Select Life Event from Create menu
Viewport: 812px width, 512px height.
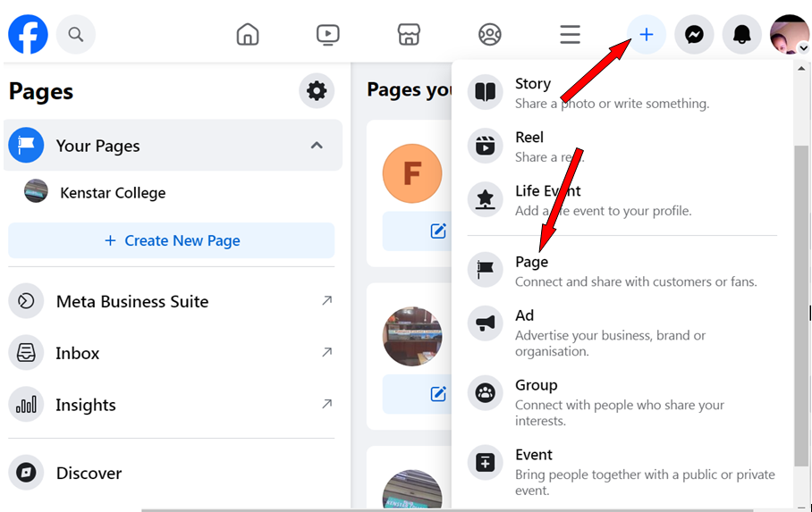(622, 200)
